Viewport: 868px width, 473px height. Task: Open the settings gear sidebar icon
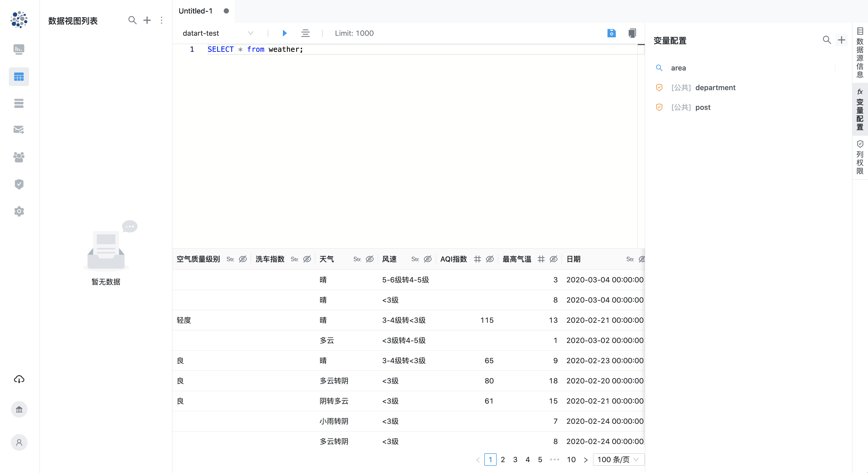pos(19,211)
